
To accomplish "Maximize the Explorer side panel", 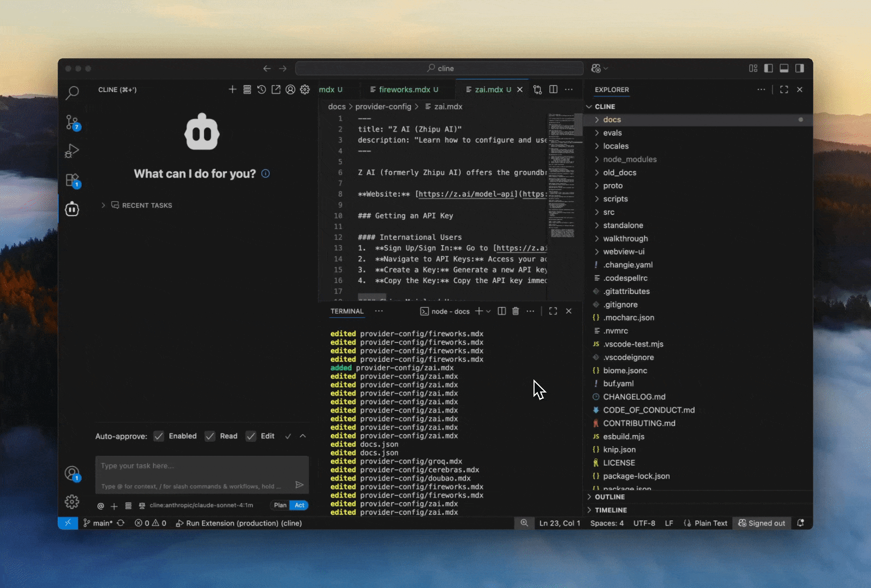I will click(x=784, y=89).
